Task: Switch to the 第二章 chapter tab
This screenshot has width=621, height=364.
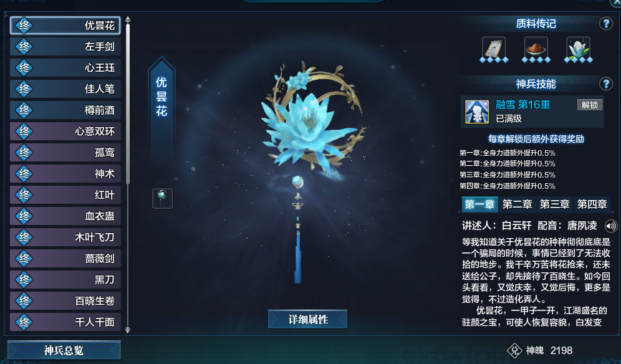Action: (517, 204)
